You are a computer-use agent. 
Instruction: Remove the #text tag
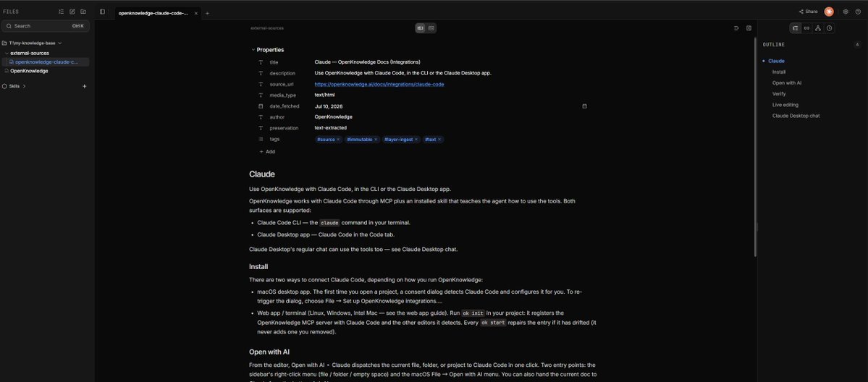[439, 140]
